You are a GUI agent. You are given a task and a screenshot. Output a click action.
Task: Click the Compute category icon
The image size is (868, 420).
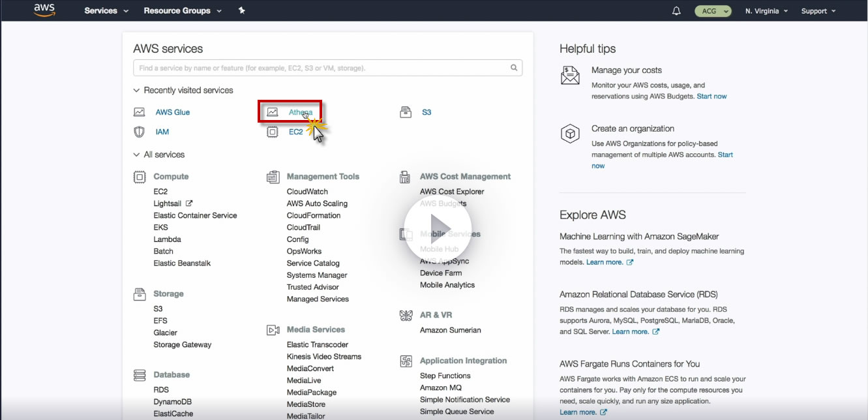139,177
